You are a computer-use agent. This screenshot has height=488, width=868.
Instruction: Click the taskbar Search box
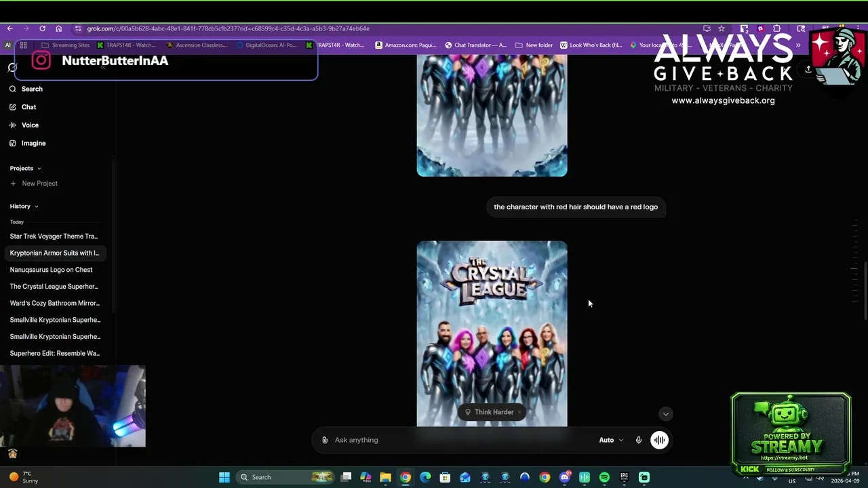285,477
